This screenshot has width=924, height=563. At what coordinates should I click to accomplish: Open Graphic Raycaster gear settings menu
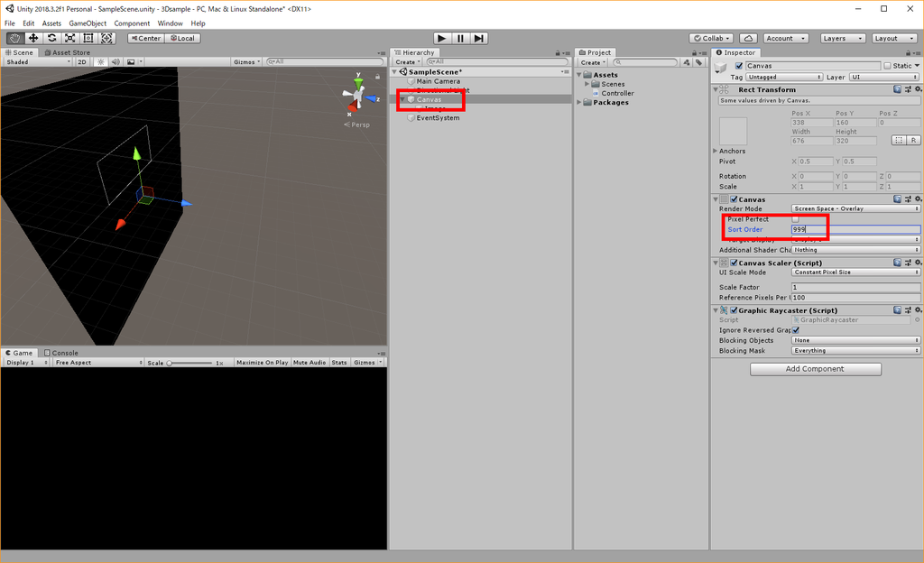point(918,310)
